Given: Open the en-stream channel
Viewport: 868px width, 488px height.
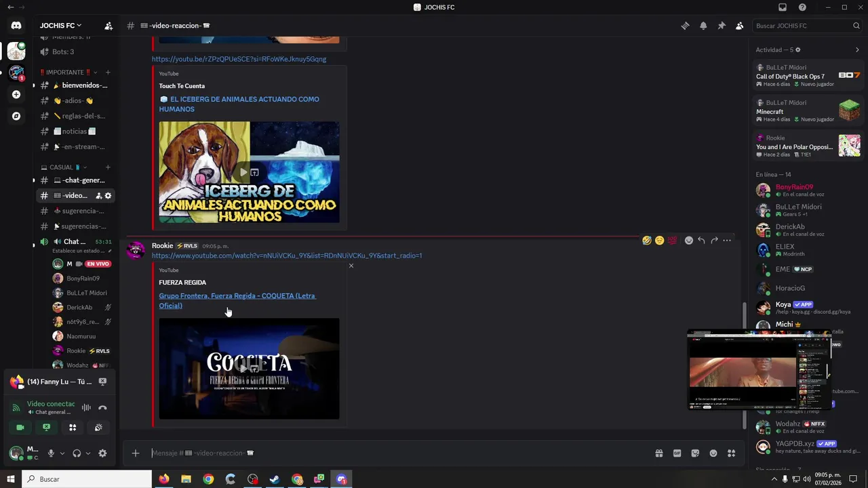Looking at the screenshot, I should [75, 146].
